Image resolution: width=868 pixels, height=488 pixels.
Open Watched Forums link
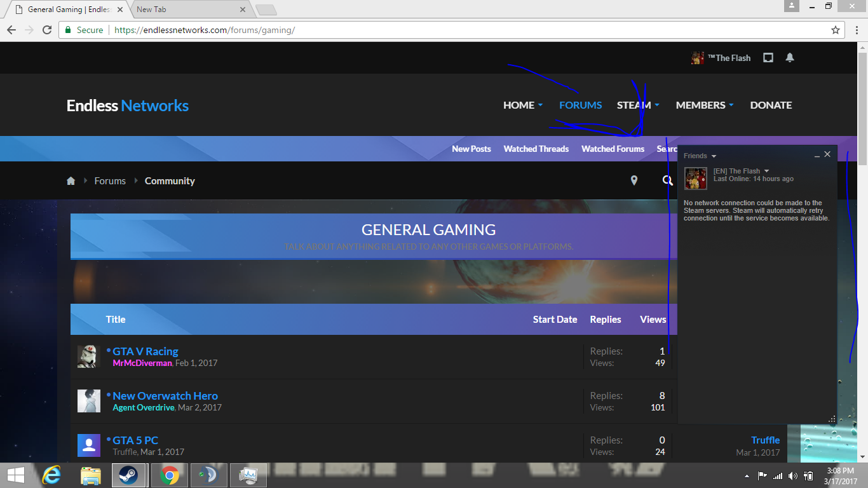pos(613,149)
